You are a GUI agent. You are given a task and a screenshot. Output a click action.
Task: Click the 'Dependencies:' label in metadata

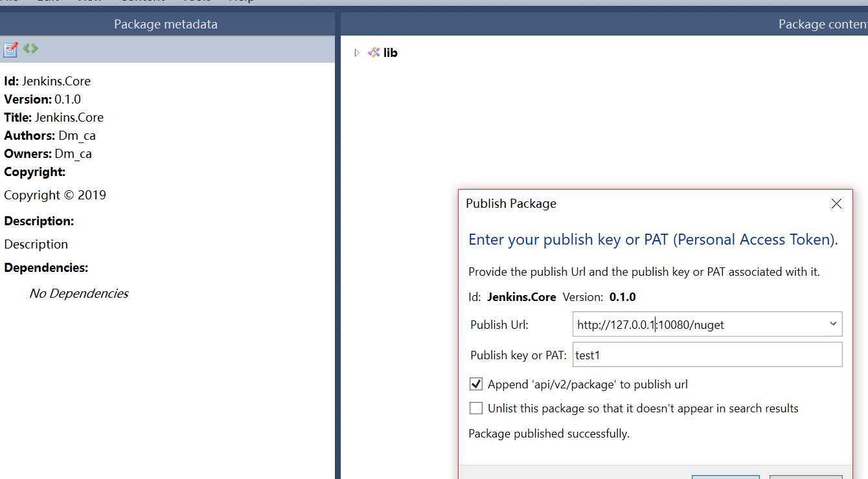tap(46, 268)
